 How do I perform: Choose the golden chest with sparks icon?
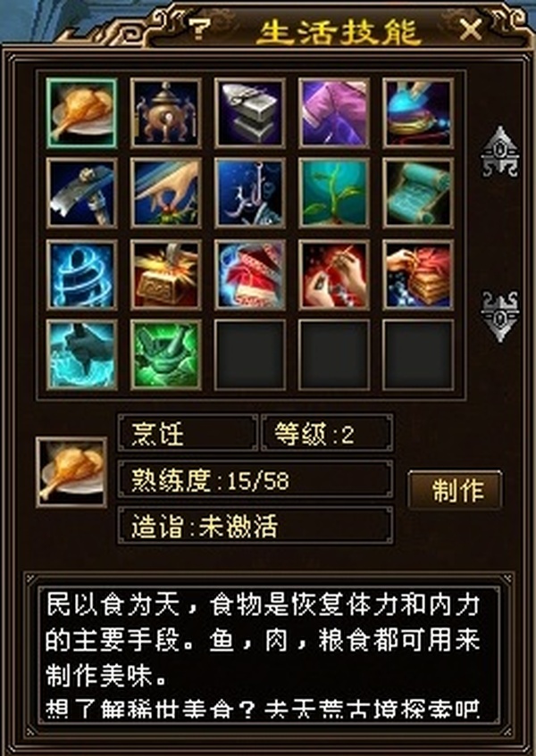click(165, 275)
